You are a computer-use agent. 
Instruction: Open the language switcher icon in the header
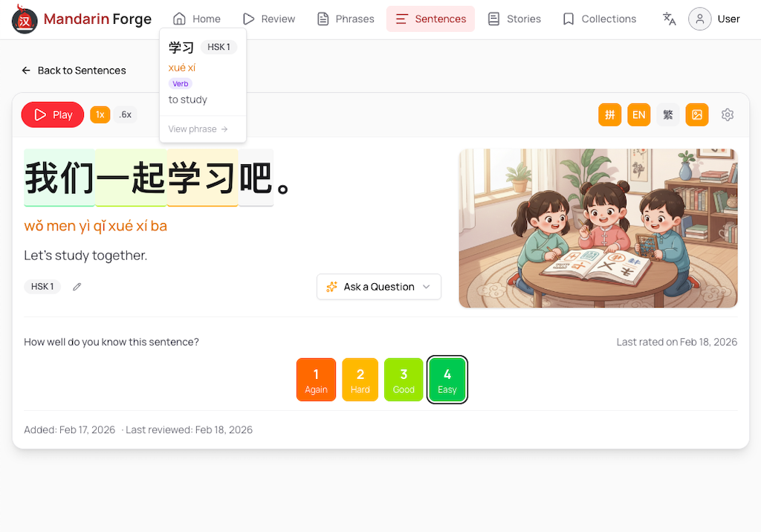pyautogui.click(x=668, y=19)
